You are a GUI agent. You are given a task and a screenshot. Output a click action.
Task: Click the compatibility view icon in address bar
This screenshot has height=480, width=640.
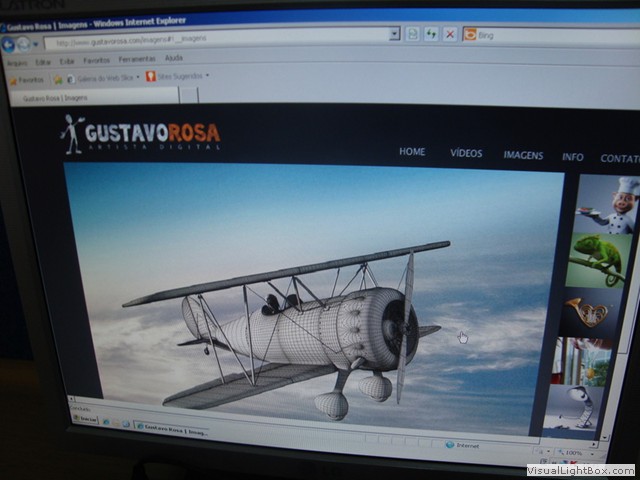pyautogui.click(x=412, y=34)
